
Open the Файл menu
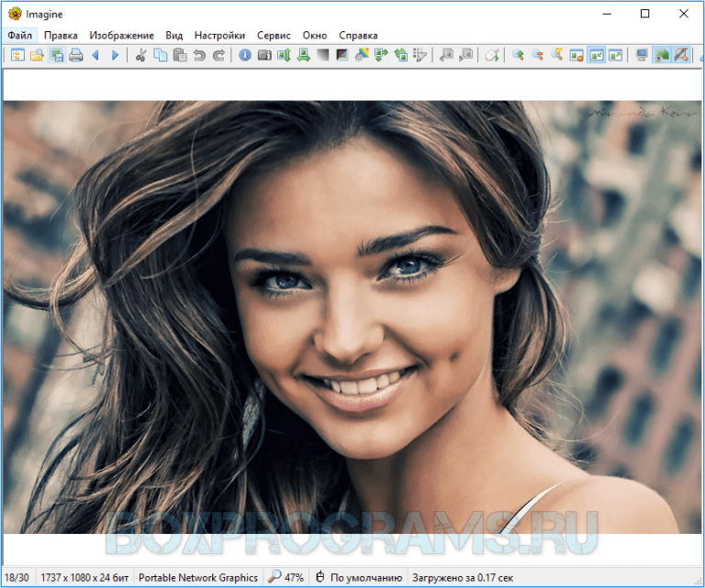click(18, 35)
